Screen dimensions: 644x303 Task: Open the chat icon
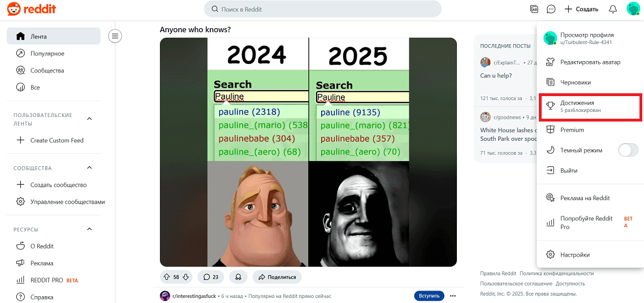551,9
